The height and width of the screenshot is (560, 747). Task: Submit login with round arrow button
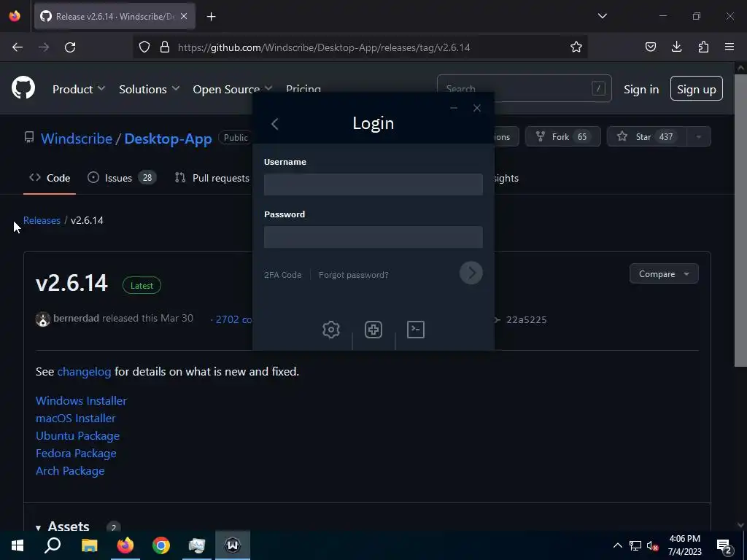coord(471,273)
